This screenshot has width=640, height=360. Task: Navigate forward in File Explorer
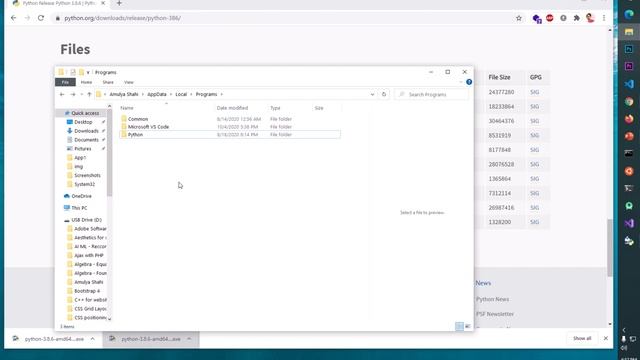point(73,94)
